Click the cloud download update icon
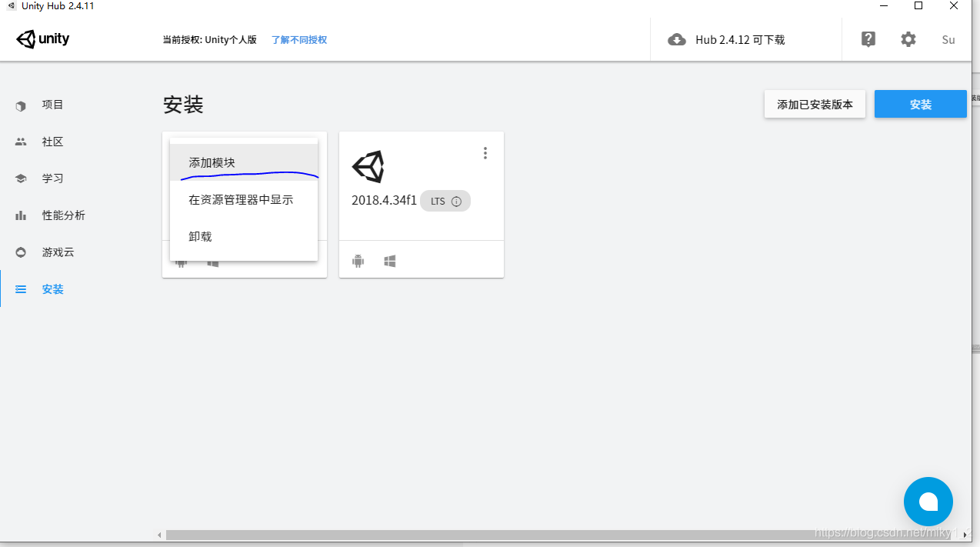This screenshot has width=980, height=547. pyautogui.click(x=677, y=40)
